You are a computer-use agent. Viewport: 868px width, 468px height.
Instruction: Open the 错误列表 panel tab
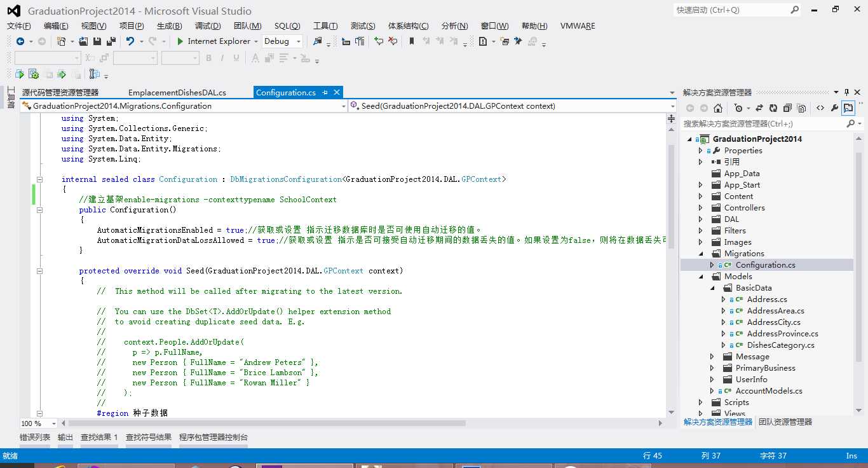pos(35,437)
